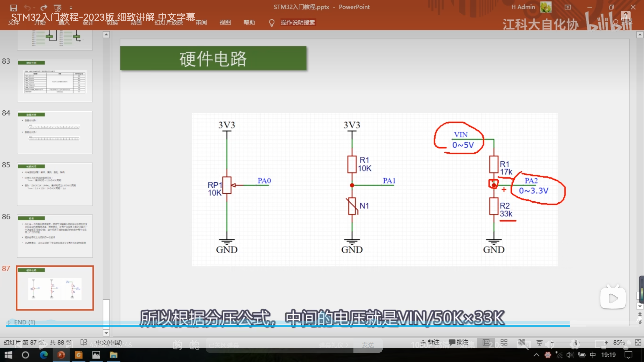Open the Ribbon Display Options menu
This screenshot has width=644, height=362.
pos(568,7)
